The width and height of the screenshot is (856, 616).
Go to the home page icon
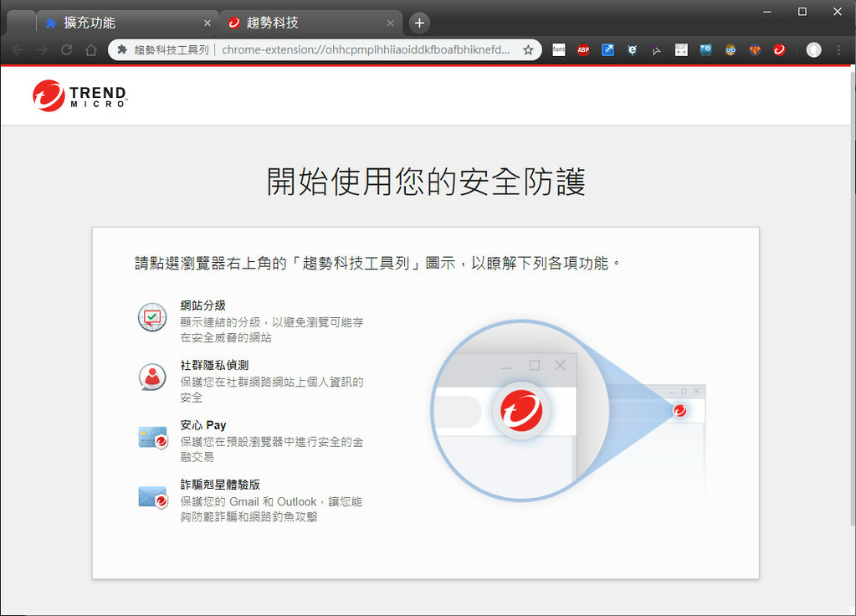click(91, 50)
